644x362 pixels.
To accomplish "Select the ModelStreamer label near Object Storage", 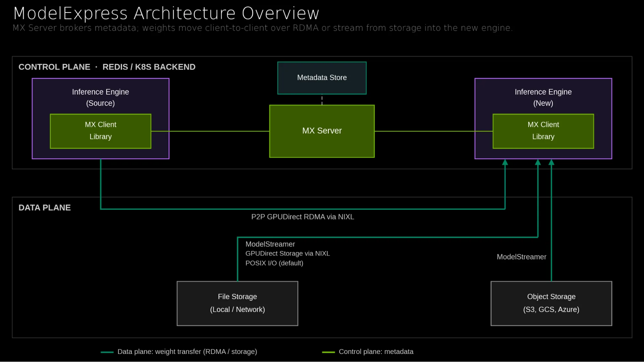I will click(x=521, y=257).
